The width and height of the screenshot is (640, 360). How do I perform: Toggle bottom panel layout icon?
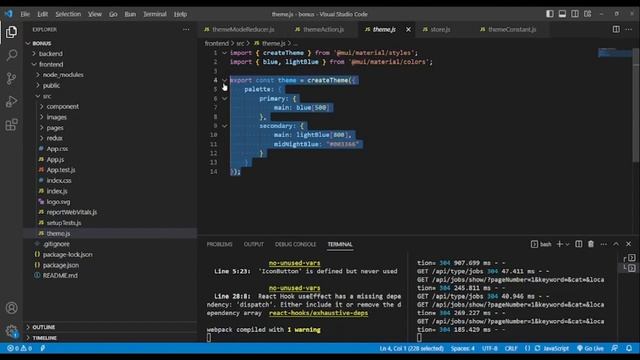(562, 14)
